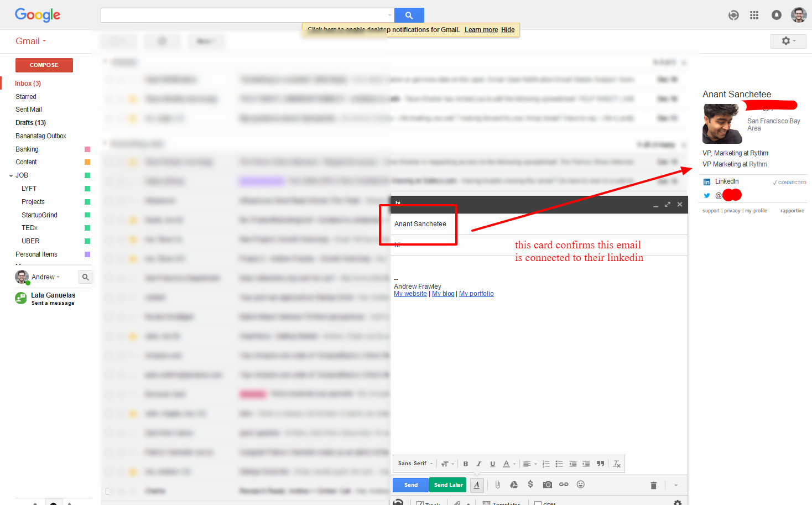Open Google notifications bell
The width and height of the screenshot is (812, 505).
(x=777, y=15)
